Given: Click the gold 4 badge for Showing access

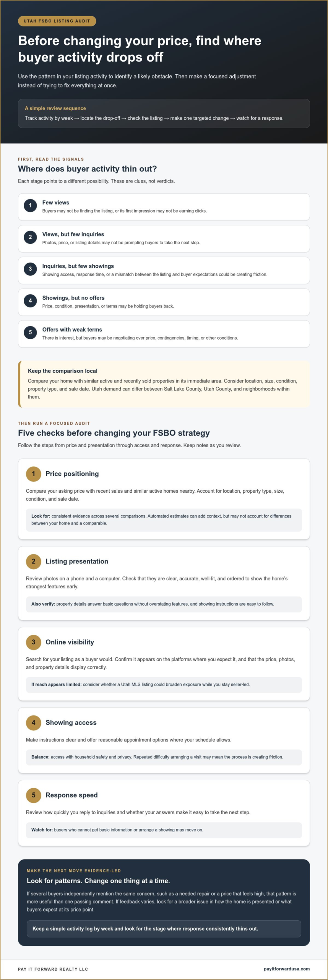Looking at the screenshot, I should point(34,723).
